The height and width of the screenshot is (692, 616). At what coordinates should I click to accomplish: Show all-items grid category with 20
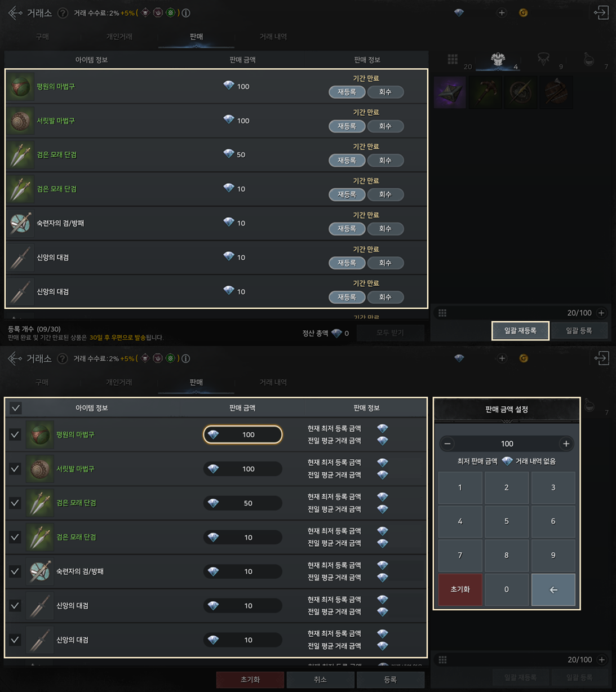453,60
